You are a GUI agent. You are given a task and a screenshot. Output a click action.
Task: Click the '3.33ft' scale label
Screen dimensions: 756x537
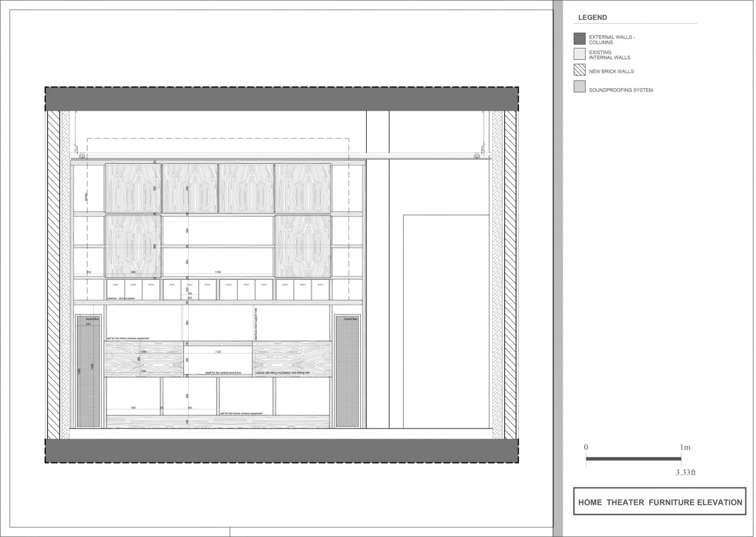[x=686, y=472]
